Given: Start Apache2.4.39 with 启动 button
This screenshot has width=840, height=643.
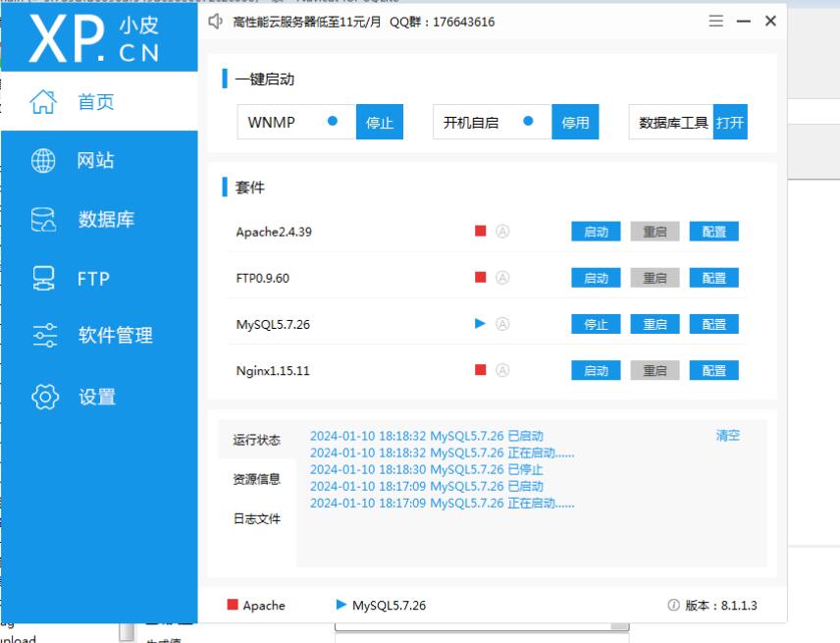Looking at the screenshot, I should (x=596, y=232).
